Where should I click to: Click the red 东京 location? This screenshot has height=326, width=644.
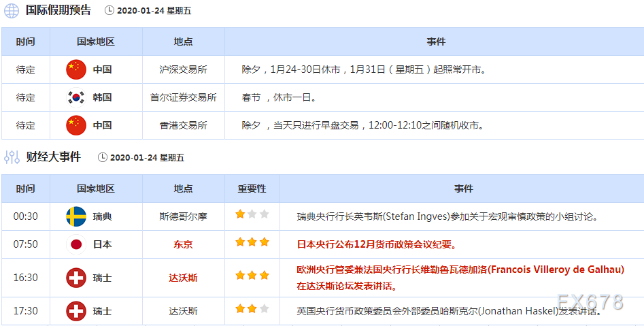pos(183,244)
